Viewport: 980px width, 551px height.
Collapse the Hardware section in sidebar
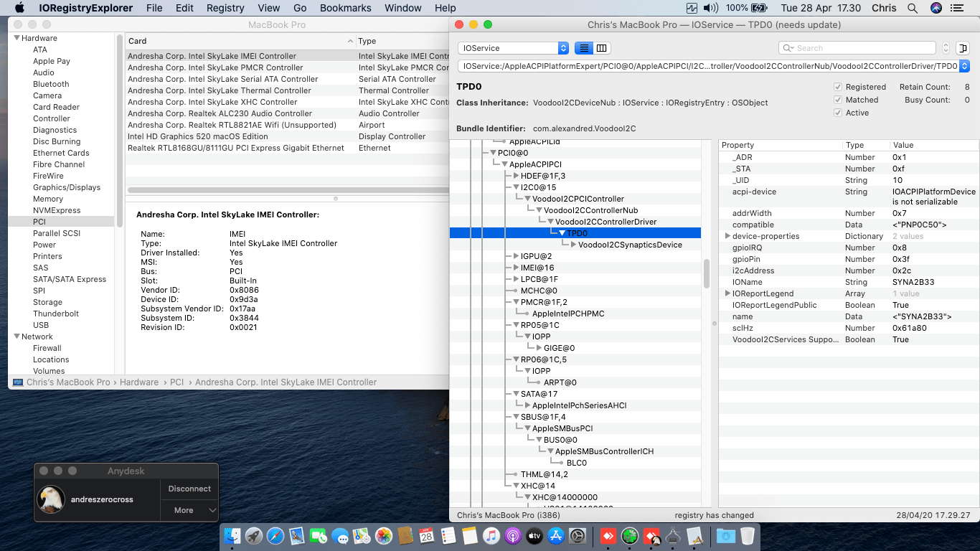coord(17,38)
